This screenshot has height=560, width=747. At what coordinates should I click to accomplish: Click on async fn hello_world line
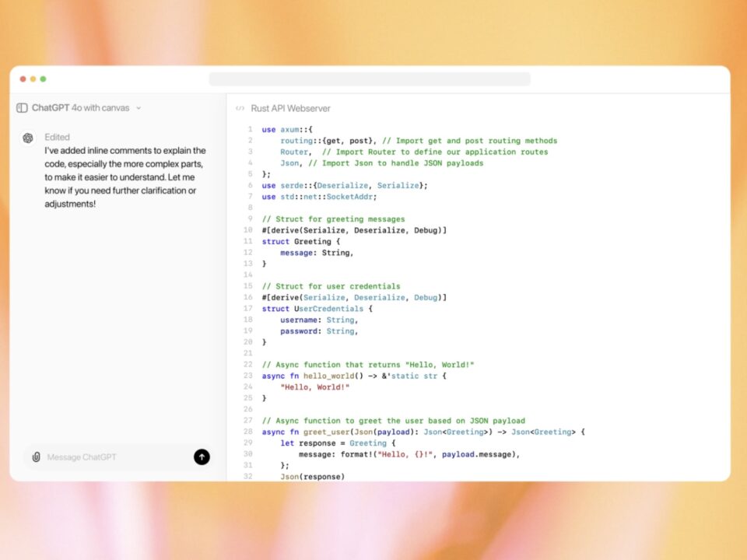tap(354, 376)
